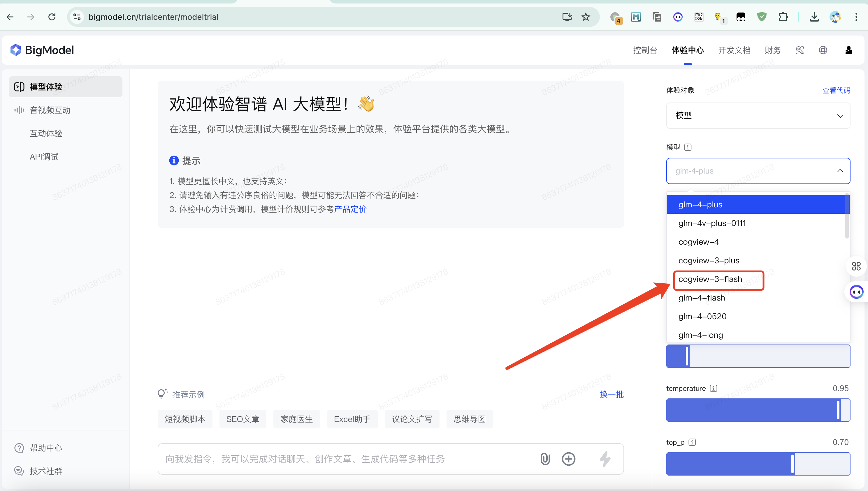Viewport: 868px width, 491px height.
Task: Select glm-4v-plus-0111 option
Action: (x=756, y=223)
